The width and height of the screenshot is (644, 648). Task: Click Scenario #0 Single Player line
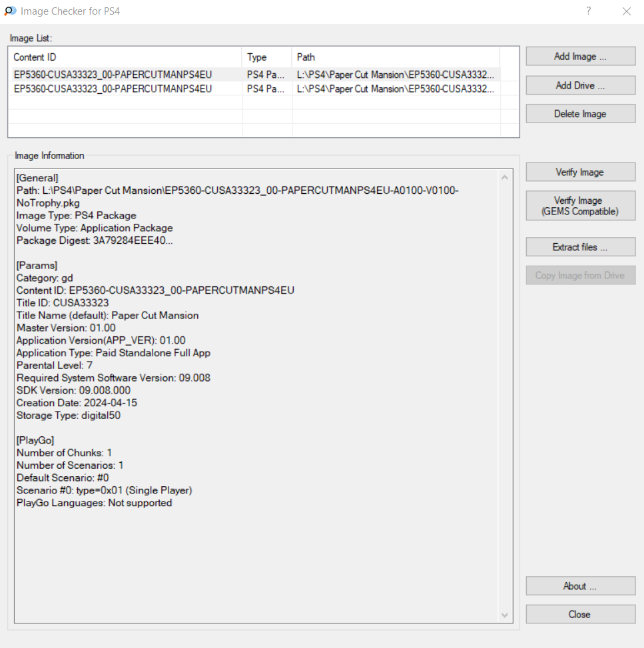click(x=104, y=491)
